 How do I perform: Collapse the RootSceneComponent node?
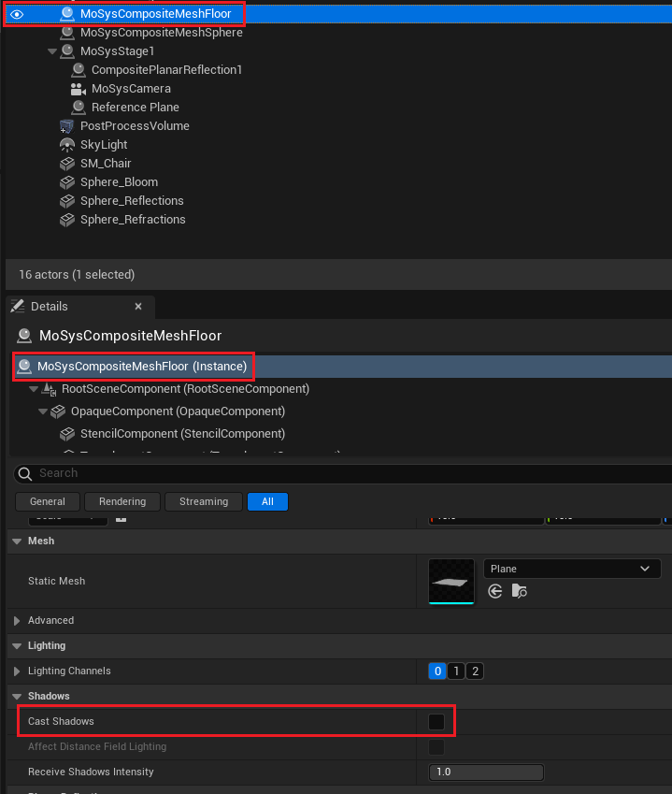tap(34, 389)
